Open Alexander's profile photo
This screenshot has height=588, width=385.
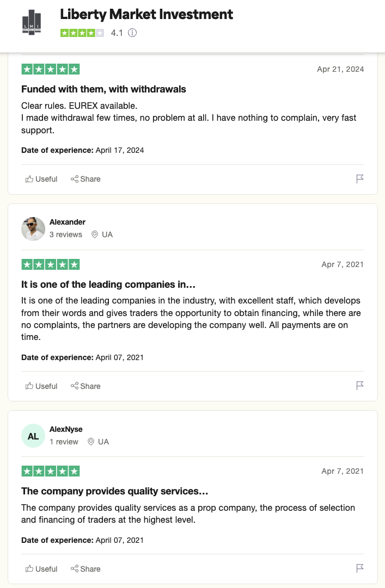point(33,229)
